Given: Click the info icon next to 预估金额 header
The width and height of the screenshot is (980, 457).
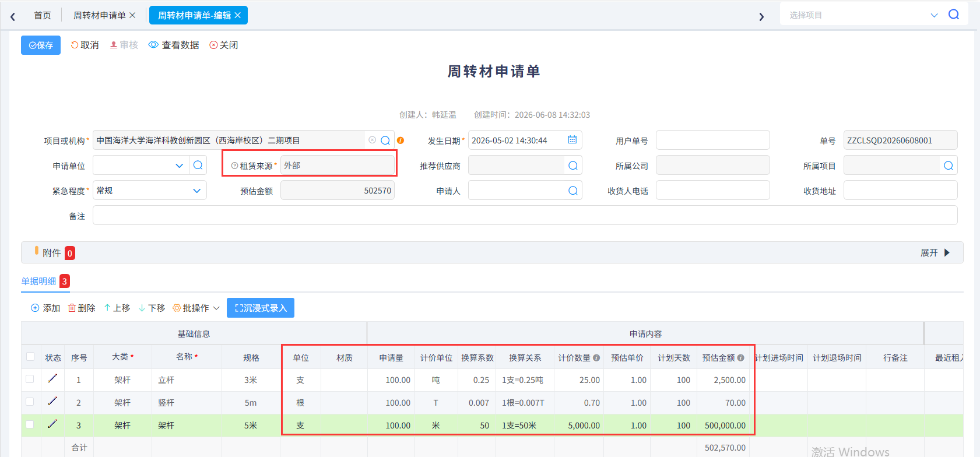Looking at the screenshot, I should coord(740,358).
